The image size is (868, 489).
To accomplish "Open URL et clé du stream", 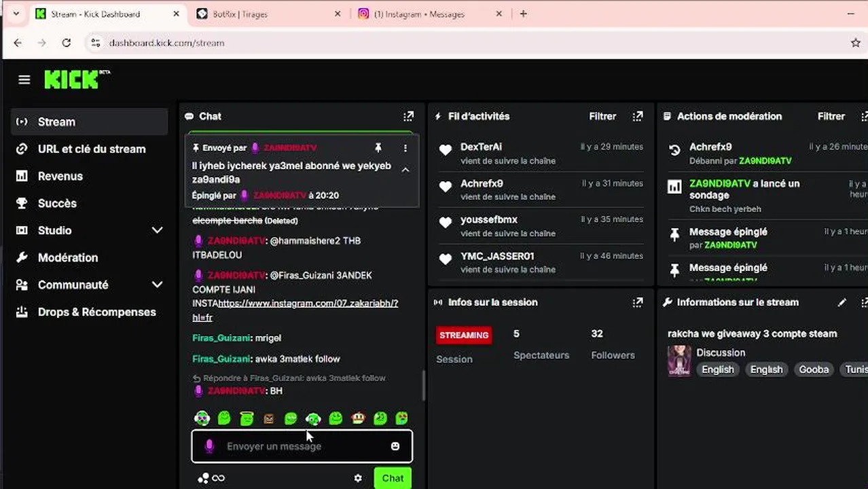I will 90,149.
